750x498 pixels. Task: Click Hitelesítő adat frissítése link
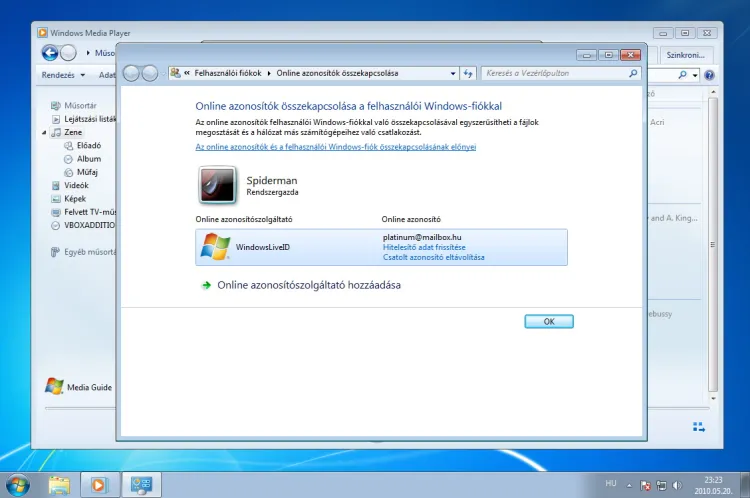coord(424,247)
